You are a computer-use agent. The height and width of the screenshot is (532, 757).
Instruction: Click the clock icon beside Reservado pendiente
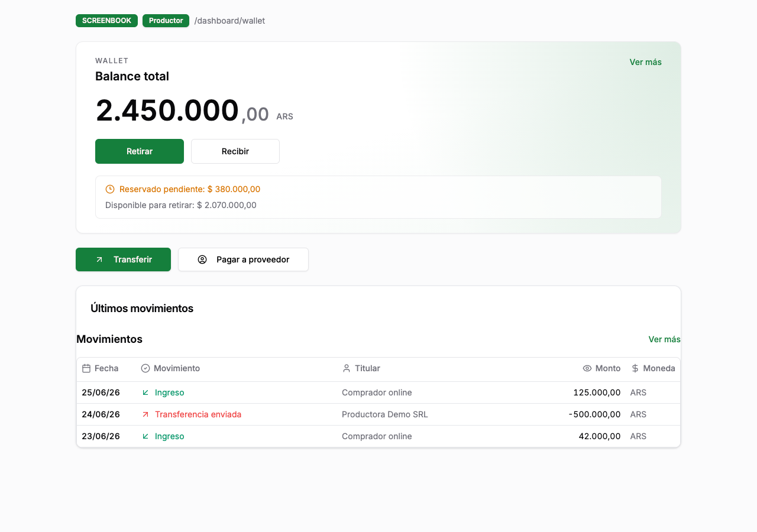(110, 189)
